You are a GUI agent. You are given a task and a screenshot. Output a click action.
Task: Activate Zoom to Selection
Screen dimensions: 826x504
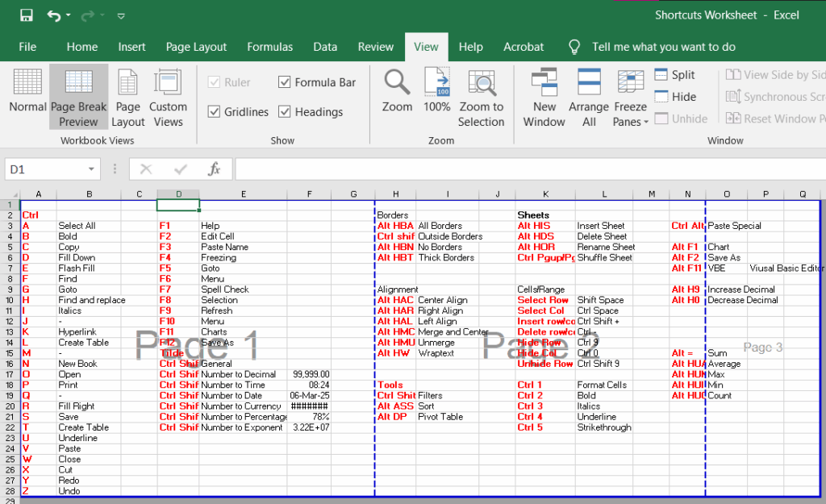[x=482, y=90]
